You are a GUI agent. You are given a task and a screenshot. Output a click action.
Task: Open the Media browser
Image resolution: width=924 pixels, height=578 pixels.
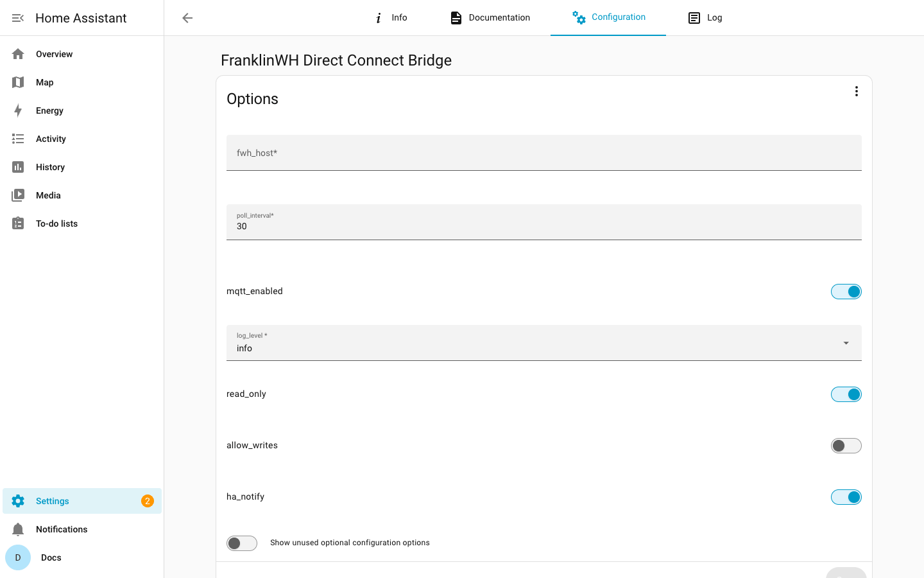pos(82,195)
